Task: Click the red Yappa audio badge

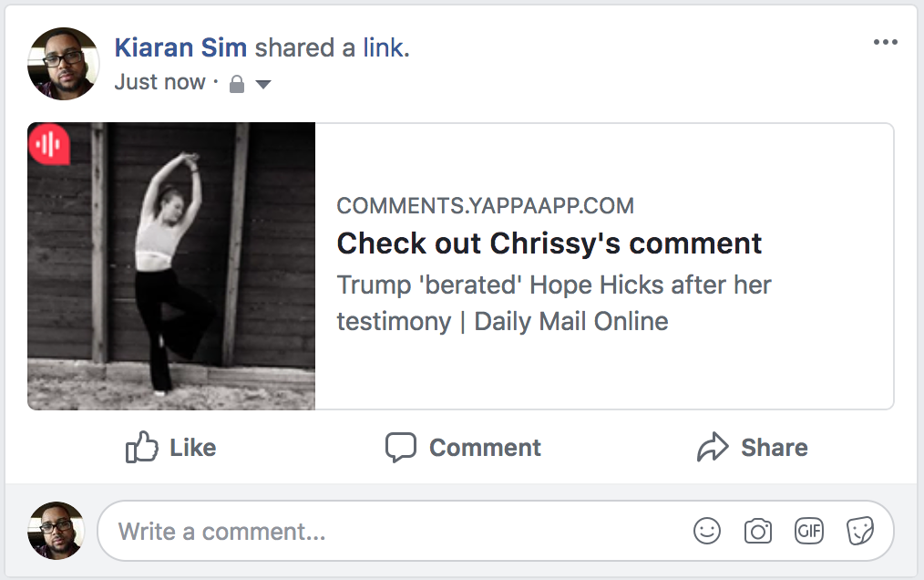Action: 49,144
